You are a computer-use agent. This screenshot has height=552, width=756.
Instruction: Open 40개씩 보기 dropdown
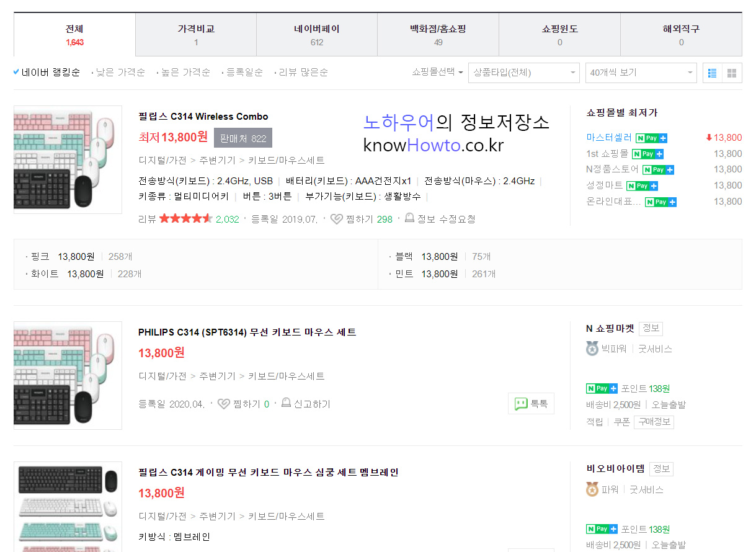[x=641, y=73]
